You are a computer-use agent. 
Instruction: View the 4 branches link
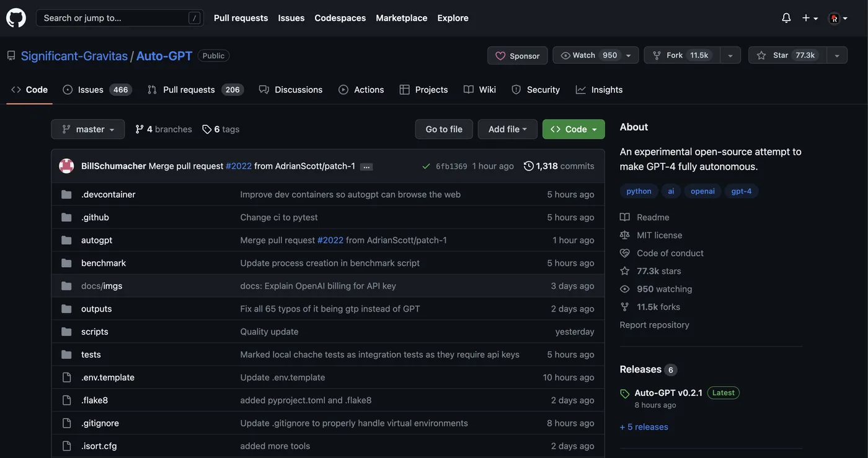tap(164, 129)
